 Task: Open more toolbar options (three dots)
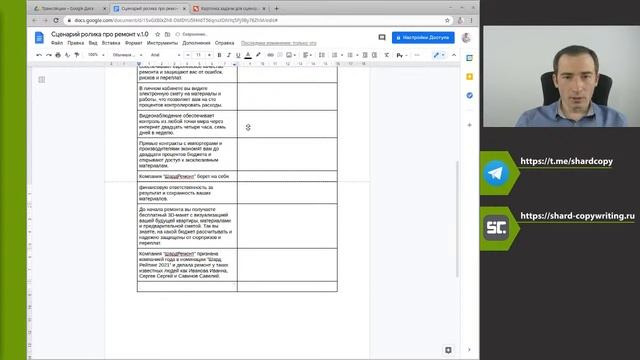[417, 55]
